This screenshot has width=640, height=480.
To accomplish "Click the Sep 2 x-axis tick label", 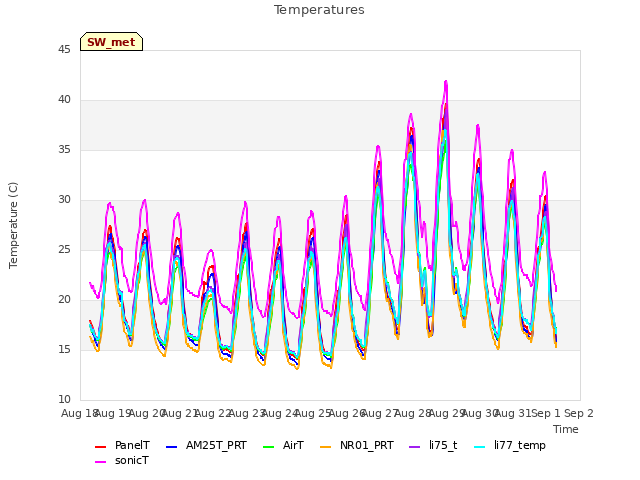I will 579,413.
